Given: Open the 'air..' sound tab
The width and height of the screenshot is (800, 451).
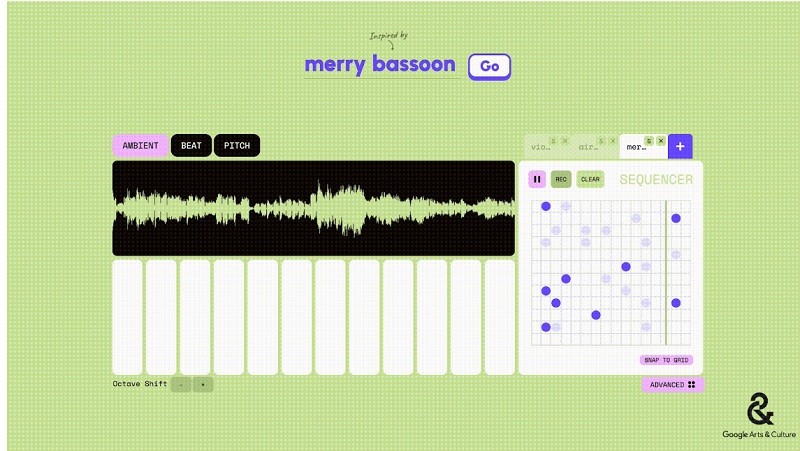Looking at the screenshot, I should click(588, 147).
